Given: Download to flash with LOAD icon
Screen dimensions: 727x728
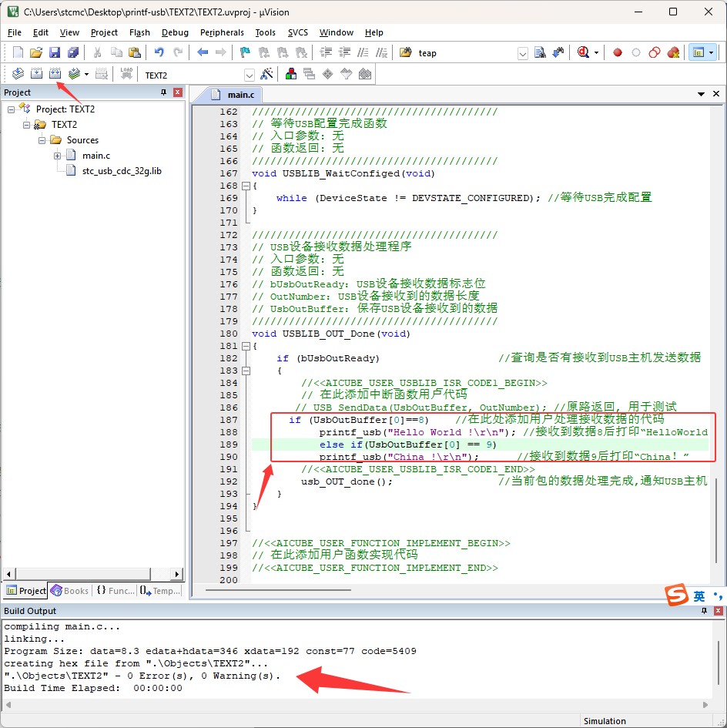Looking at the screenshot, I should (x=126, y=74).
